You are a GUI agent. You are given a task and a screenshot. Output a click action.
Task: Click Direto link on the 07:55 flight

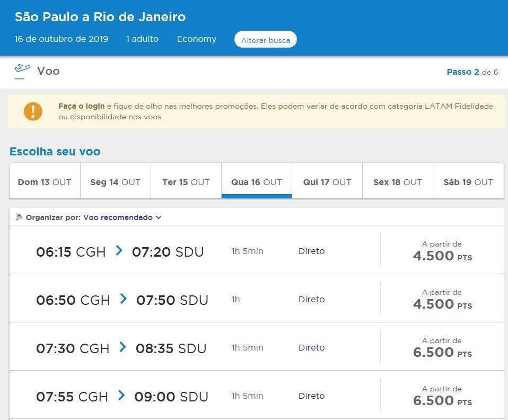pyautogui.click(x=311, y=396)
